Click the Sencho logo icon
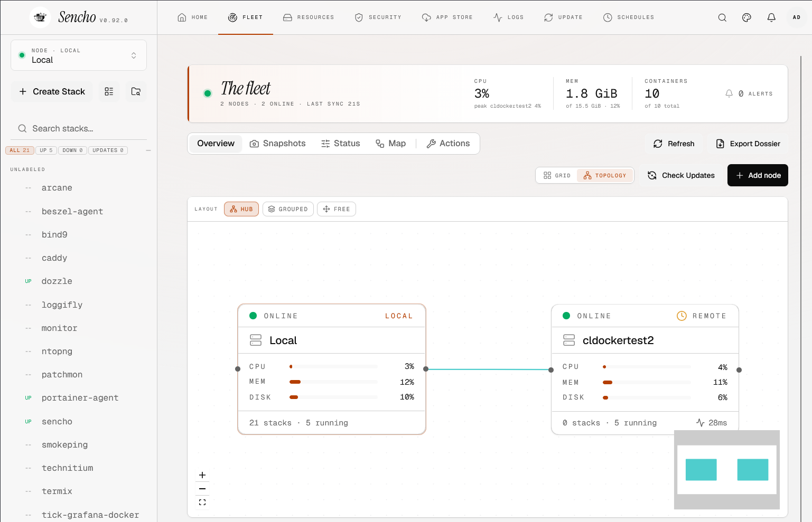 pos(40,17)
